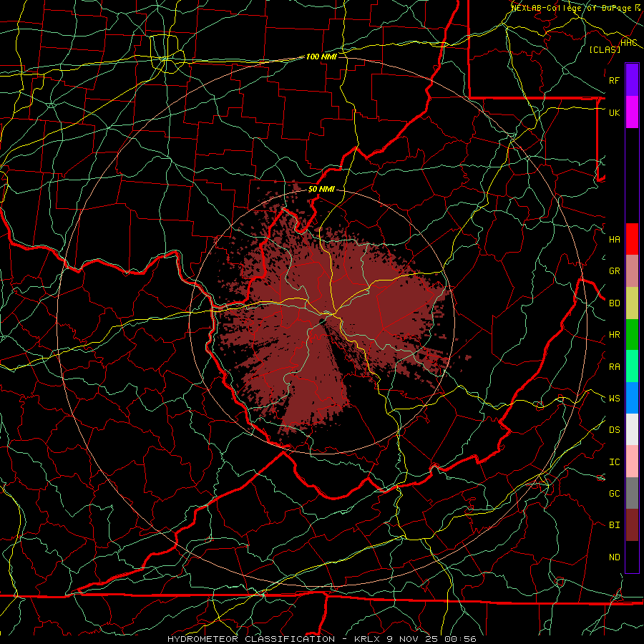Select the GR pink legend swatch
This screenshot has height=644, width=644.
[632, 270]
